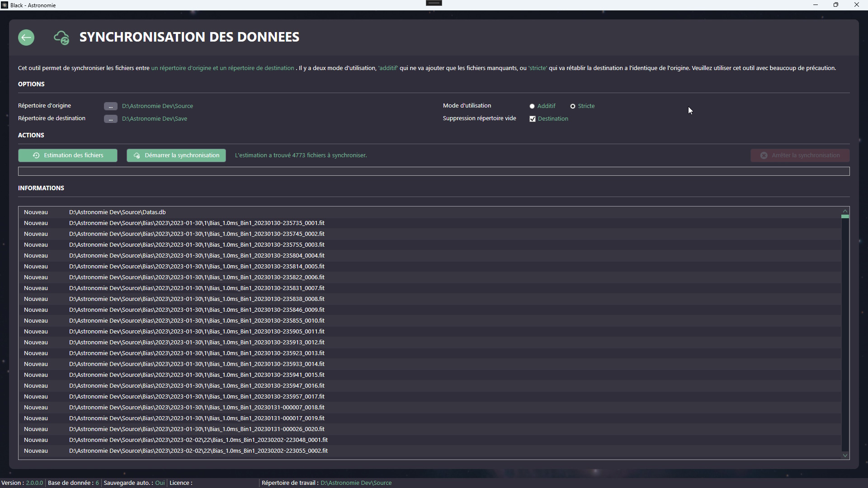Click the green back arrow icon
This screenshot has width=868, height=488.
[26, 38]
